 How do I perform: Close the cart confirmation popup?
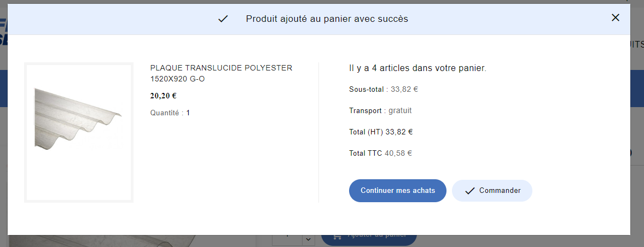pyautogui.click(x=615, y=17)
